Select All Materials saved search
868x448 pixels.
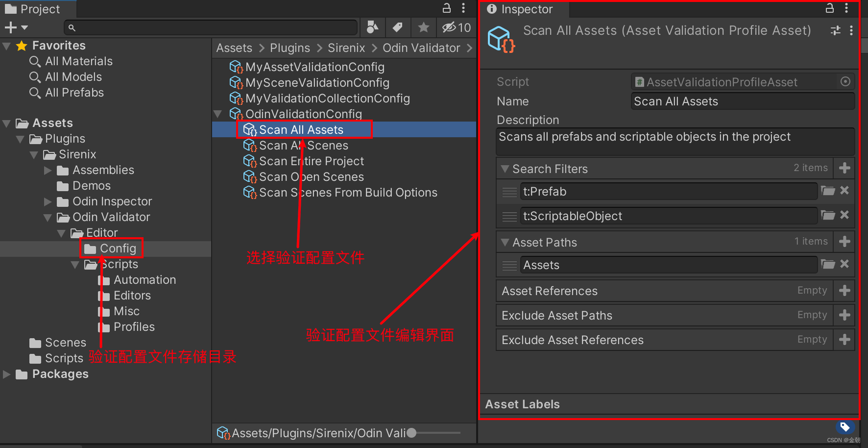79,61
